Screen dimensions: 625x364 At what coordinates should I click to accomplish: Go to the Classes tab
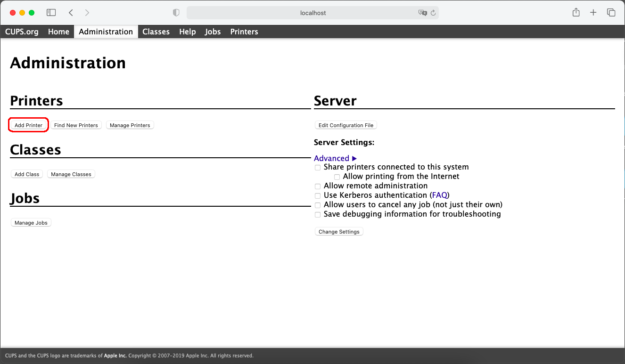pos(156,32)
